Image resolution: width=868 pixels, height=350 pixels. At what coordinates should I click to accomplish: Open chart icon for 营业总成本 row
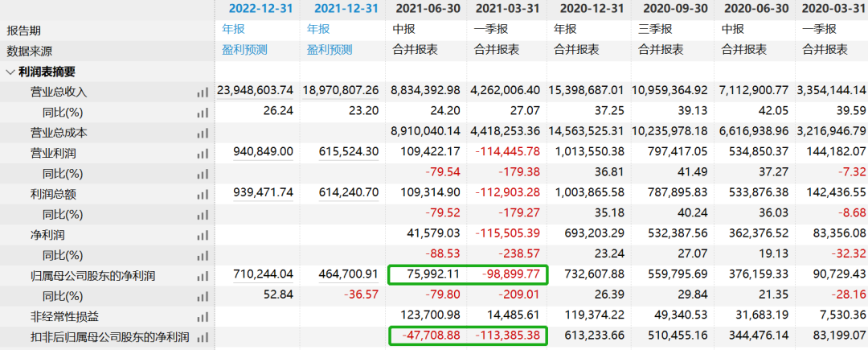tap(203, 134)
